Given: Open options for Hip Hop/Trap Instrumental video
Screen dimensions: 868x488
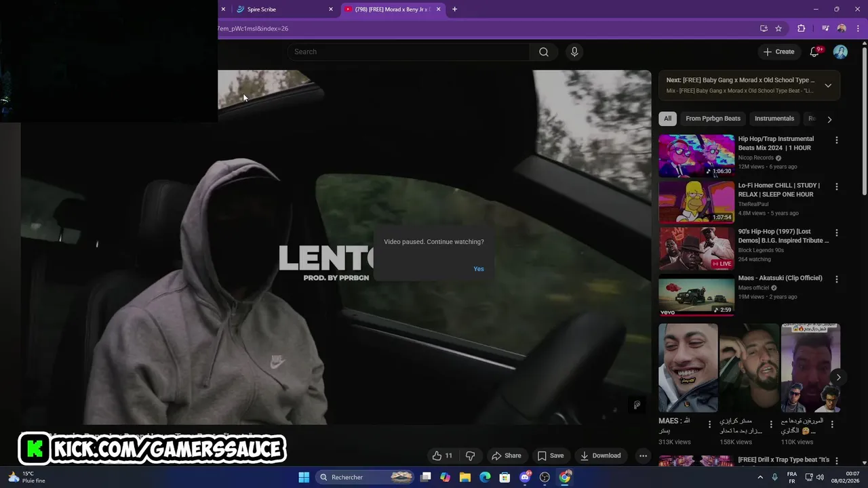Looking at the screenshot, I should click(836, 140).
